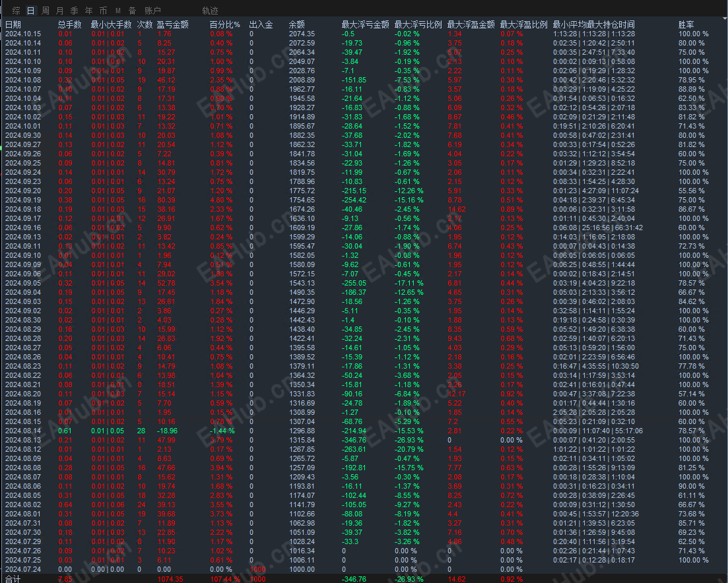Click floating loss ratio -20.79 %
The width and height of the screenshot is (728, 583).
[409, 449]
